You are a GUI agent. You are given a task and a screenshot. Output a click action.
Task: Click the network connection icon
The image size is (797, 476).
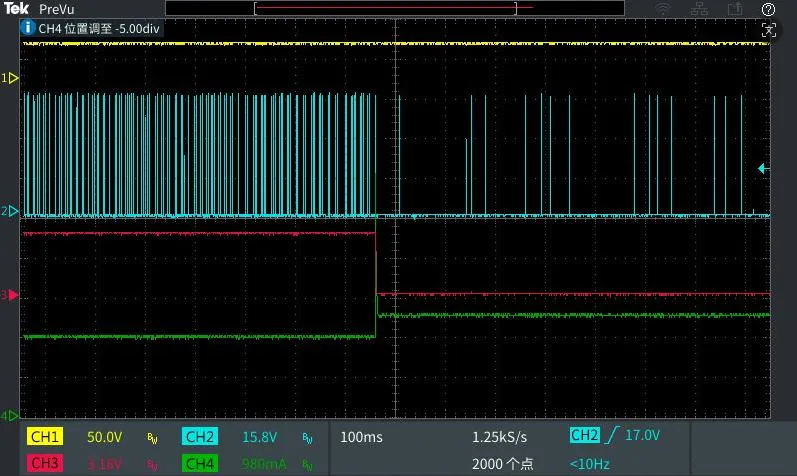click(x=699, y=9)
